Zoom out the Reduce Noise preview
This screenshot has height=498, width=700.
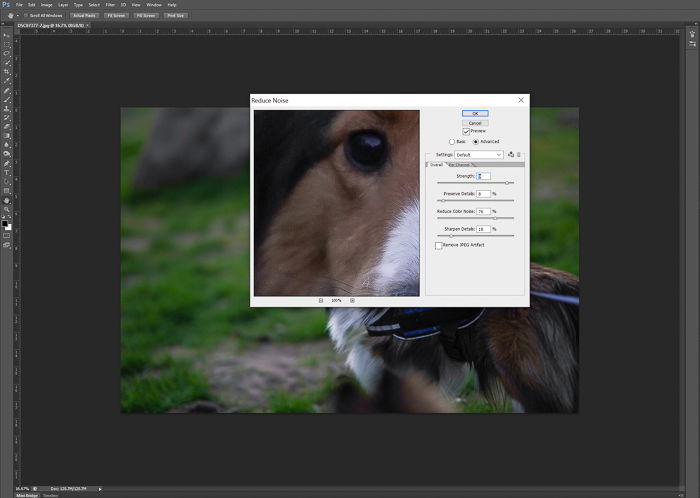click(321, 300)
